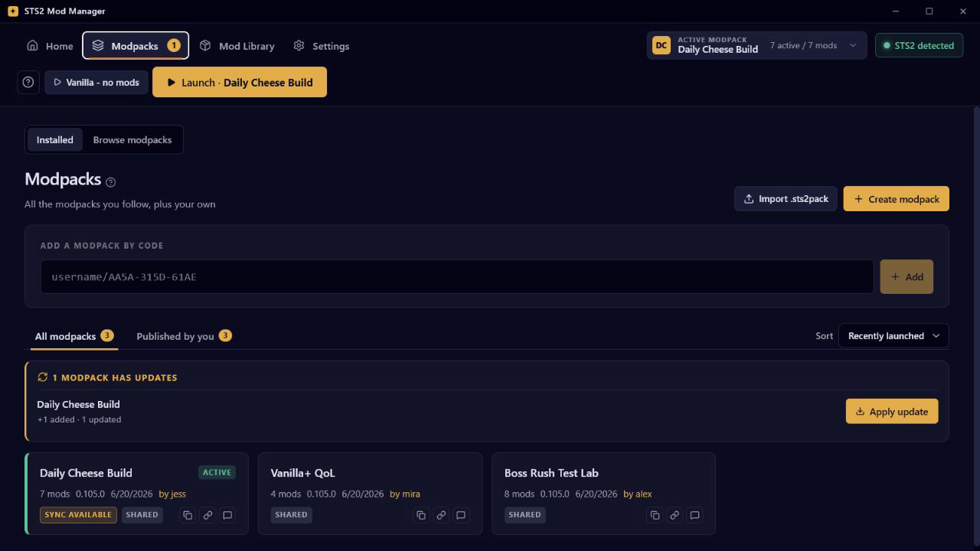Click the STS2 Mod Manager app icon
The height and width of the screenshot is (551, 980).
(12, 11)
